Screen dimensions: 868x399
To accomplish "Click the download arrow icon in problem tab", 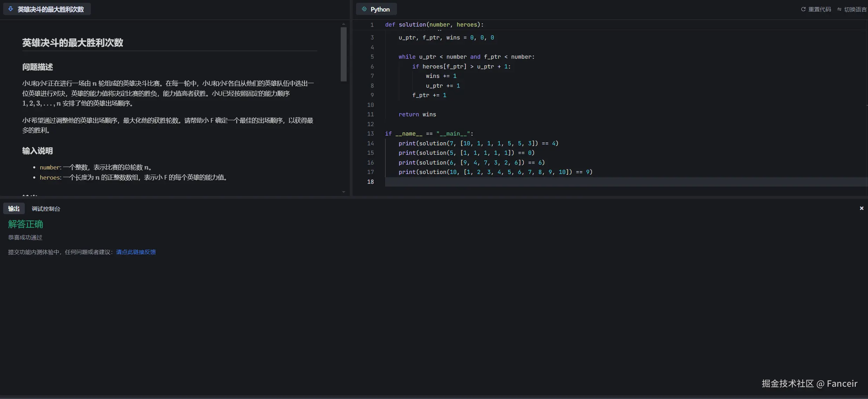I will (10, 9).
